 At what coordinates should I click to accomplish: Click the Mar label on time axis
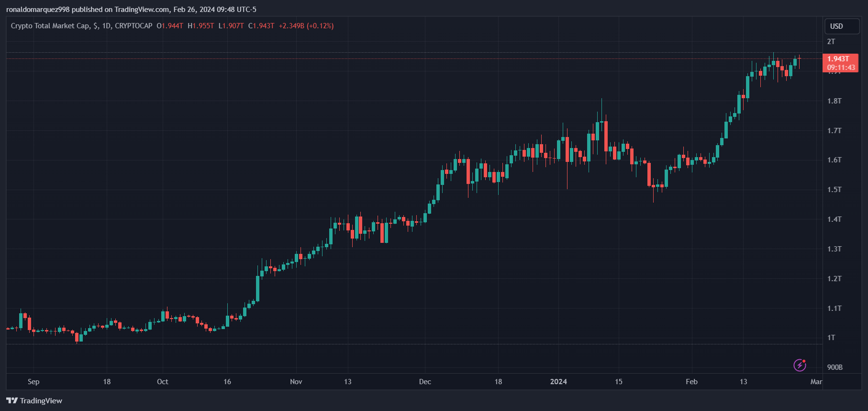(x=816, y=382)
